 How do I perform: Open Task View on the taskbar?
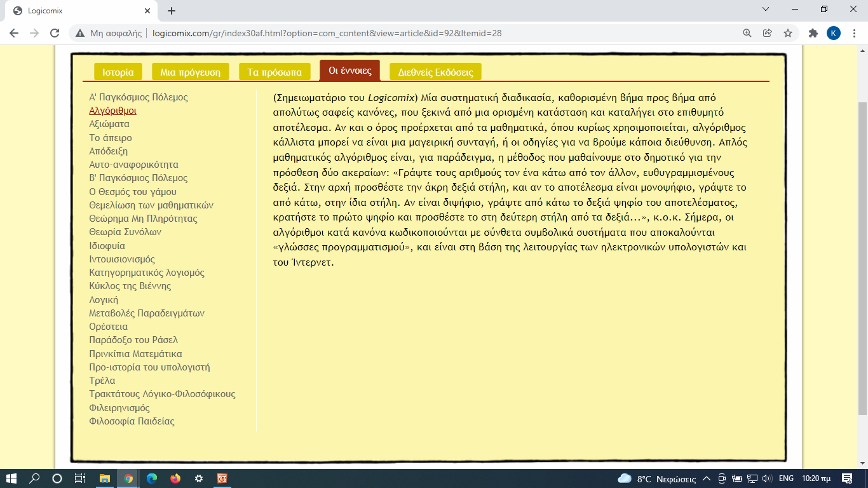(x=79, y=478)
